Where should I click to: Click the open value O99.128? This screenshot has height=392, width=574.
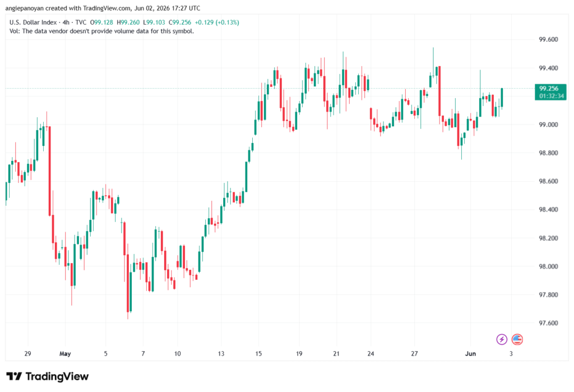[x=102, y=22]
